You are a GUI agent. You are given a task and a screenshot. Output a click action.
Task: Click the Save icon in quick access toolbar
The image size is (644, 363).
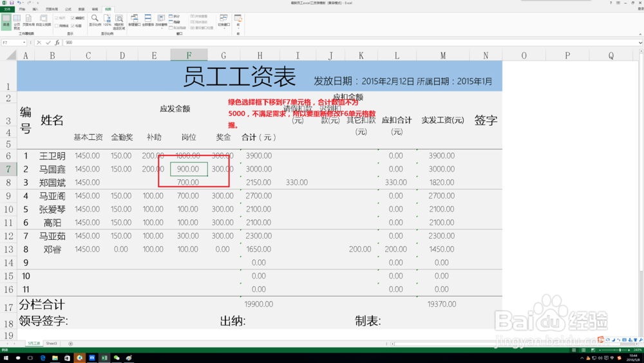click(x=12, y=3)
